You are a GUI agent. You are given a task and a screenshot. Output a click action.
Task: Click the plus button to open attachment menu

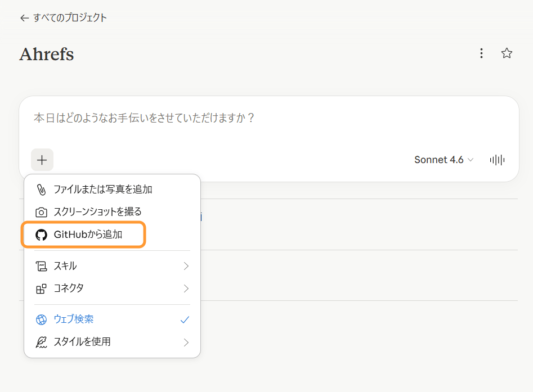click(x=42, y=160)
